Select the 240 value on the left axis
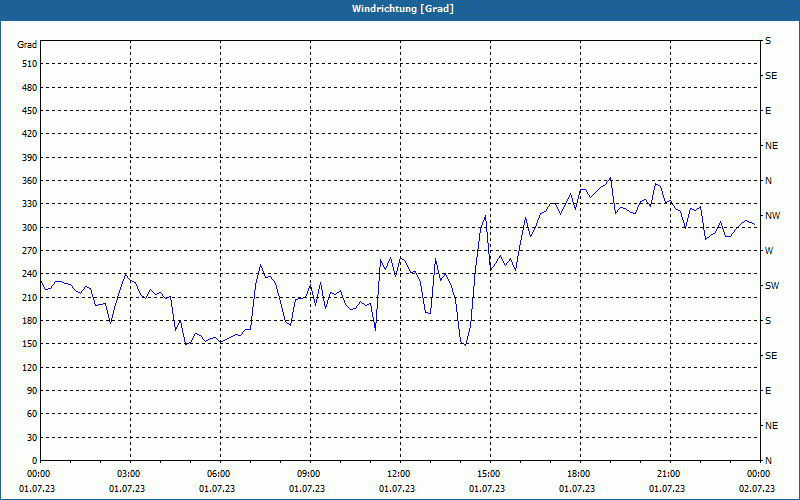This screenshot has width=800, height=500. coord(30,274)
